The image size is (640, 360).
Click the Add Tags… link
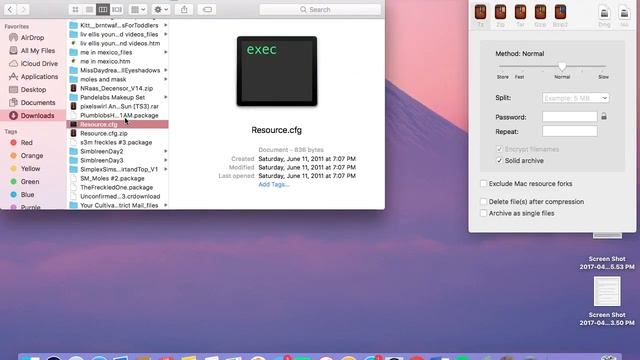pyautogui.click(x=274, y=184)
